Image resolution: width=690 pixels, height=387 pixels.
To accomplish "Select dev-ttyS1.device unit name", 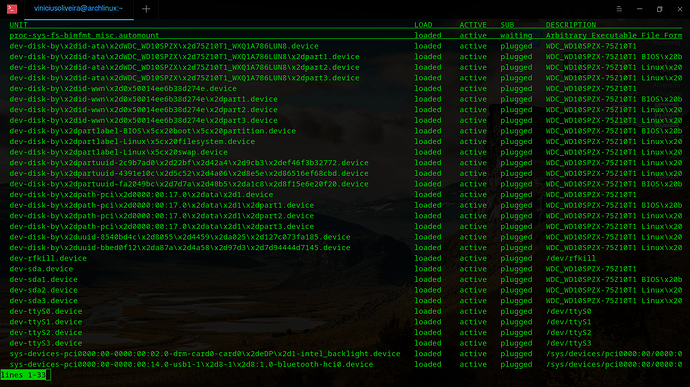I will click(x=46, y=321).
